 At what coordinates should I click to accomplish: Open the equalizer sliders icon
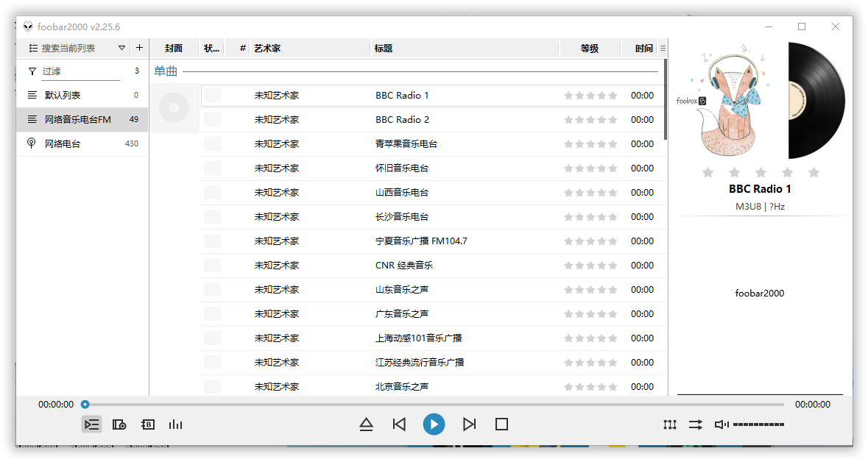(669, 424)
